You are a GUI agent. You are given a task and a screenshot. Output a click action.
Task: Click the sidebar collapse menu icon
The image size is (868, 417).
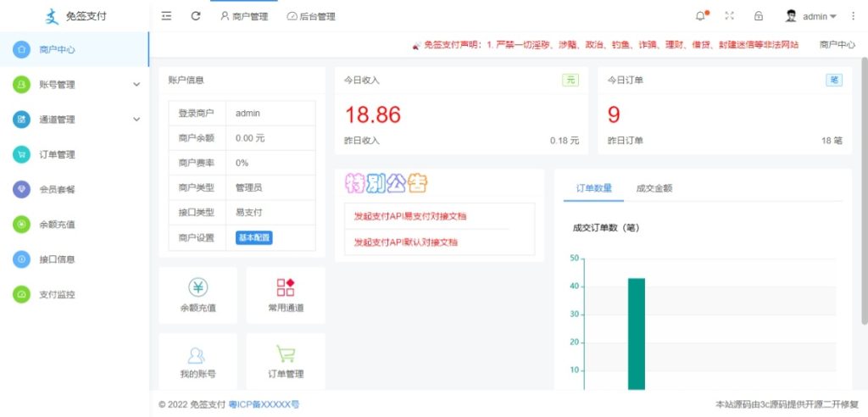[x=166, y=16]
